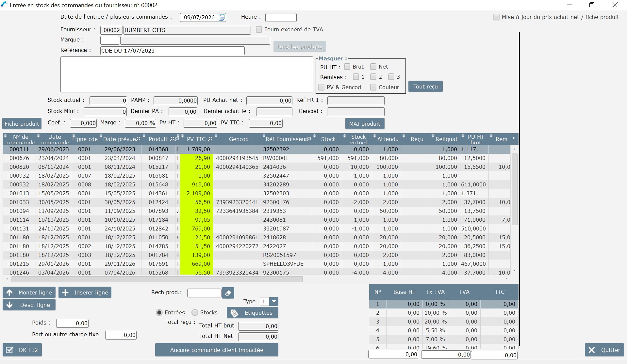This screenshot has width=627, height=364.
Task: Click the 10,00 % Tx TVA cell
Action: pyautogui.click(x=436, y=313)
